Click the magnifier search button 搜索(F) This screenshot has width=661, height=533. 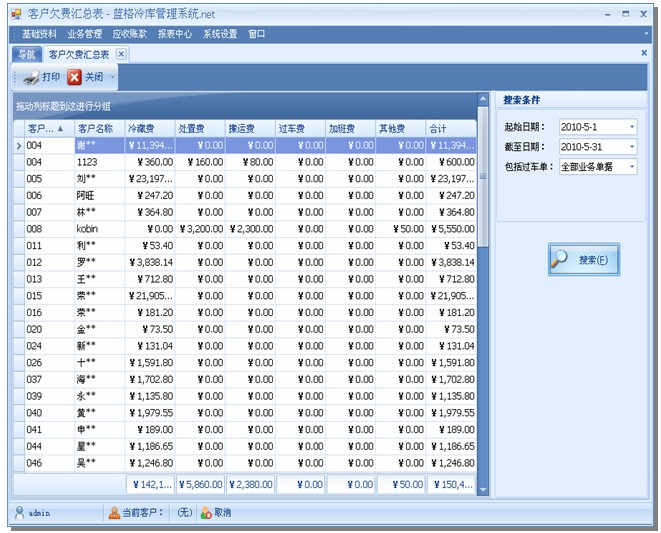[x=584, y=259]
